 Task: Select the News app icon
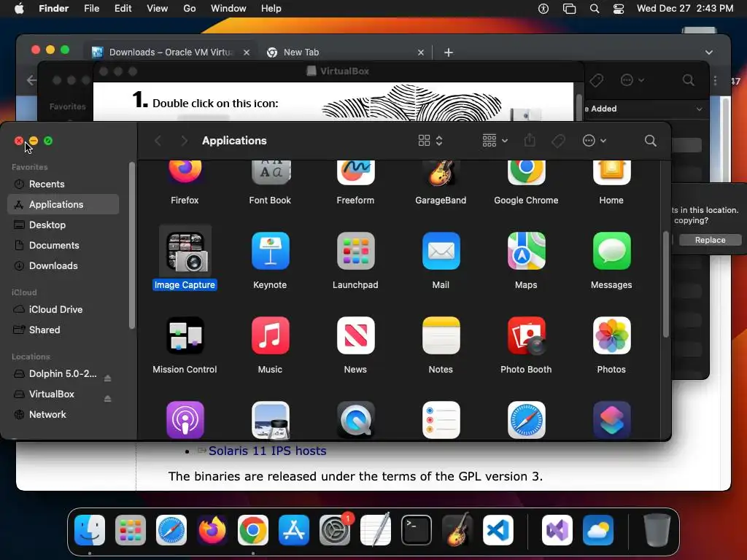point(355,335)
